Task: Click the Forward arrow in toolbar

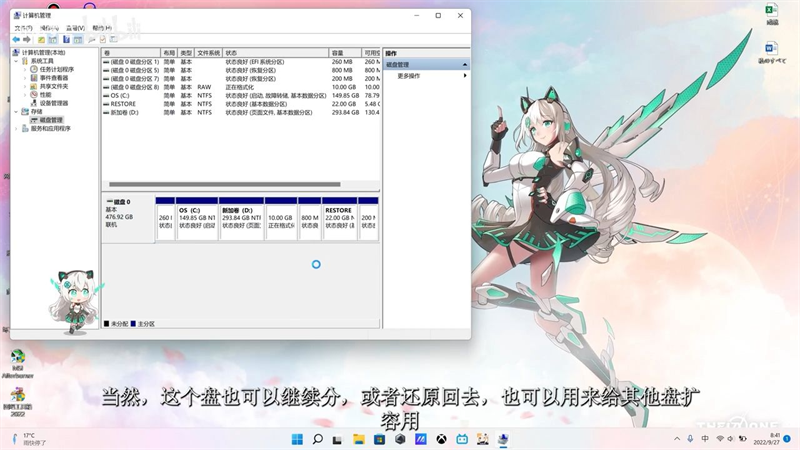Action: pyautogui.click(x=27, y=39)
